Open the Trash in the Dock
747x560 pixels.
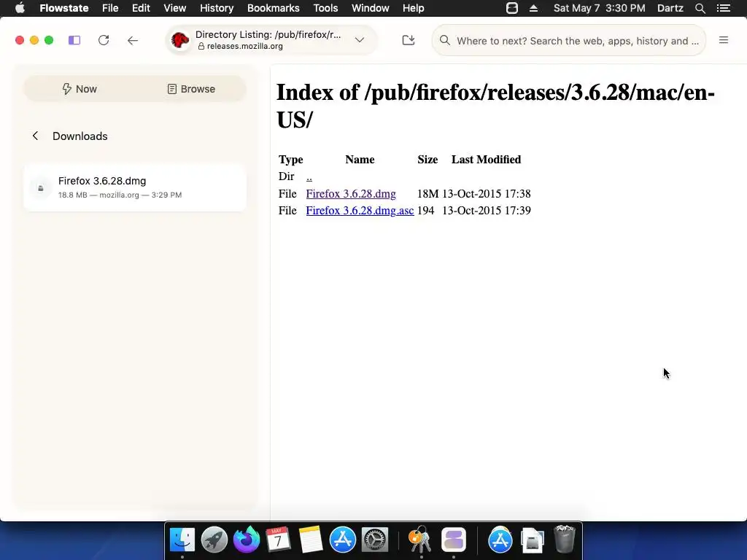(x=565, y=540)
